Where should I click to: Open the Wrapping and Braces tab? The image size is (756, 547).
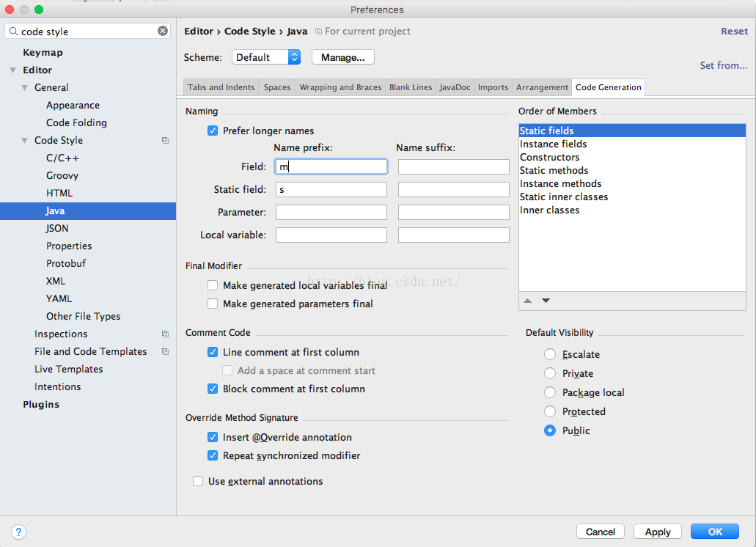coord(340,87)
